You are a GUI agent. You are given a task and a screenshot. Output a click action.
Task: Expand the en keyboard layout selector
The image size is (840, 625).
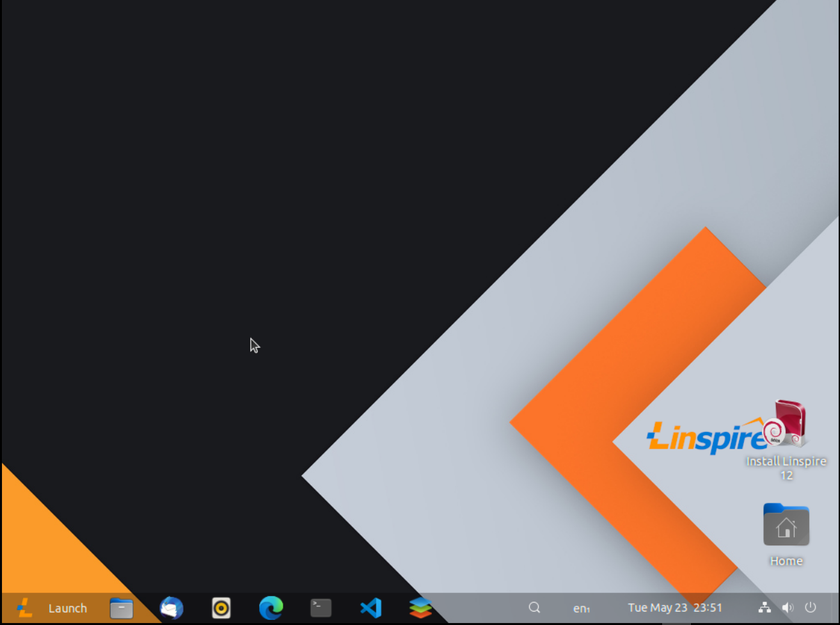click(581, 608)
